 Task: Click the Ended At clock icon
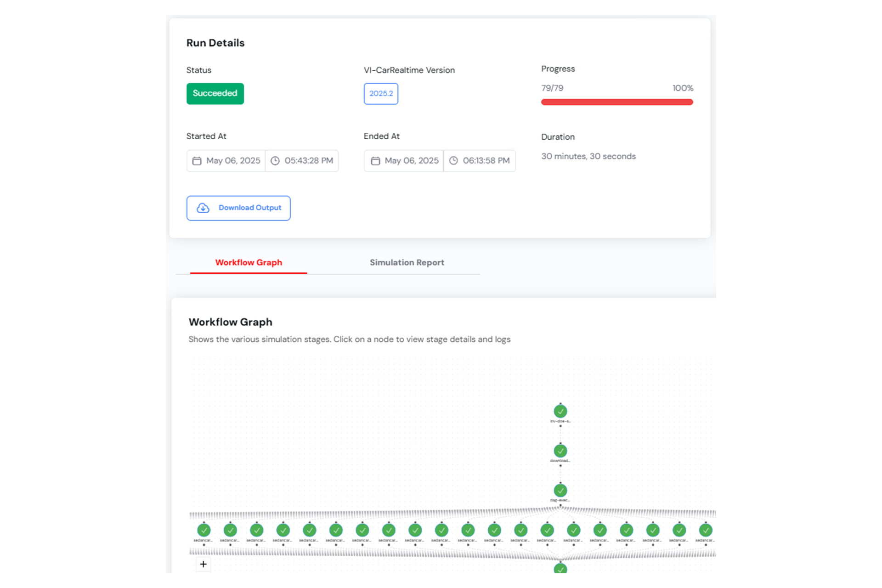tap(453, 161)
